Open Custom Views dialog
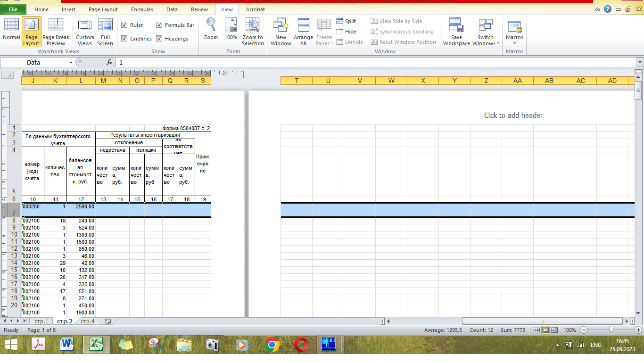 click(85, 31)
